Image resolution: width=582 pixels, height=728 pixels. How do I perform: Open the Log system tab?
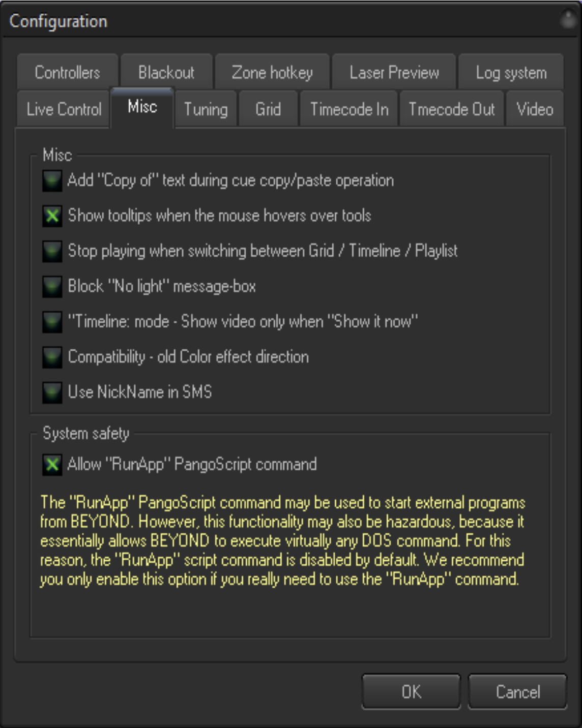tap(511, 72)
